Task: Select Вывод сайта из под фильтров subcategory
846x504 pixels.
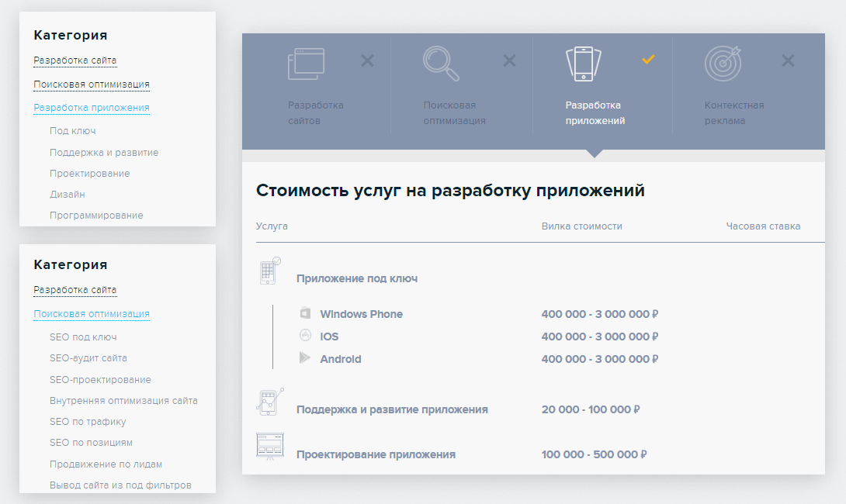Action: point(120,485)
